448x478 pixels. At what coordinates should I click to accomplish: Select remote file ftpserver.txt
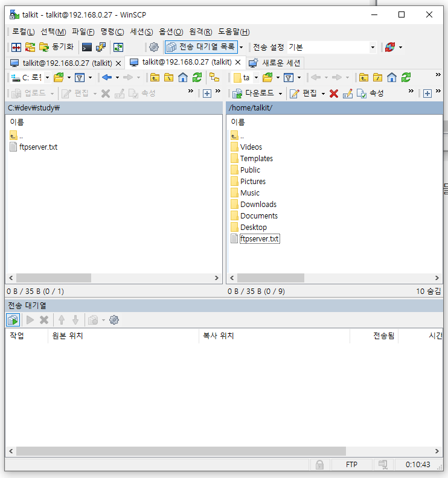pyautogui.click(x=260, y=238)
